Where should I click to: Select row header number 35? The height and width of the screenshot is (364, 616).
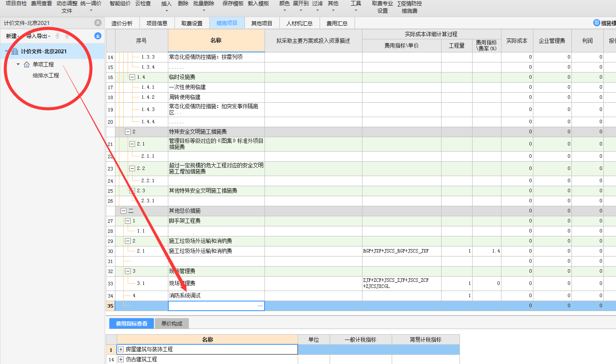click(111, 306)
